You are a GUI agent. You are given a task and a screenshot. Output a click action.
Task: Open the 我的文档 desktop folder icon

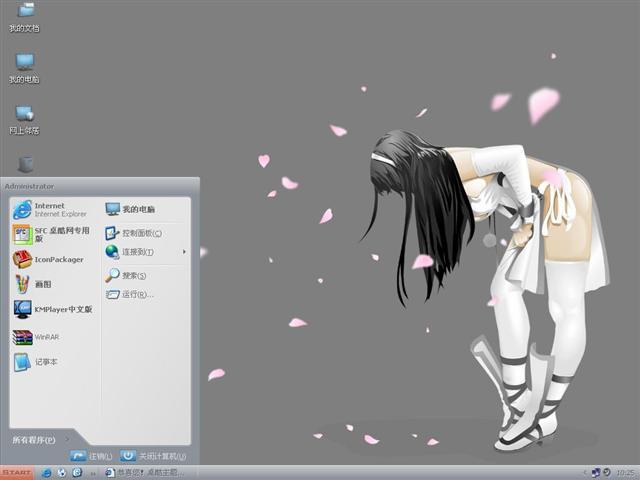click(24, 16)
